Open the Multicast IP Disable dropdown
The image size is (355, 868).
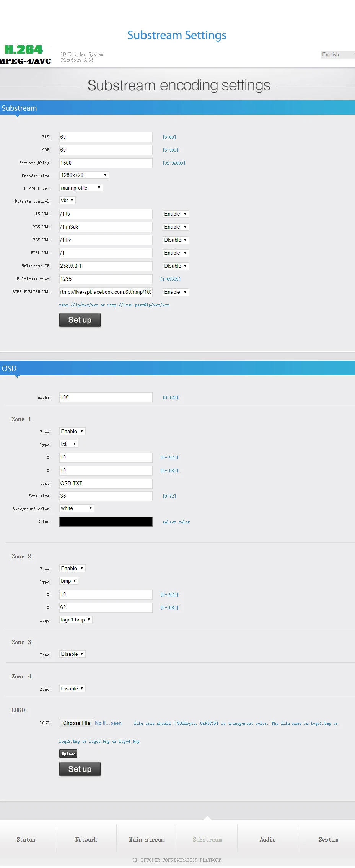176,266
